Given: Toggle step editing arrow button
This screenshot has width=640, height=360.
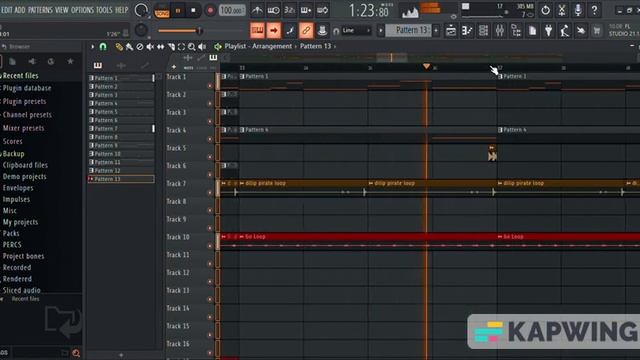Looking at the screenshot, I should point(273,30).
